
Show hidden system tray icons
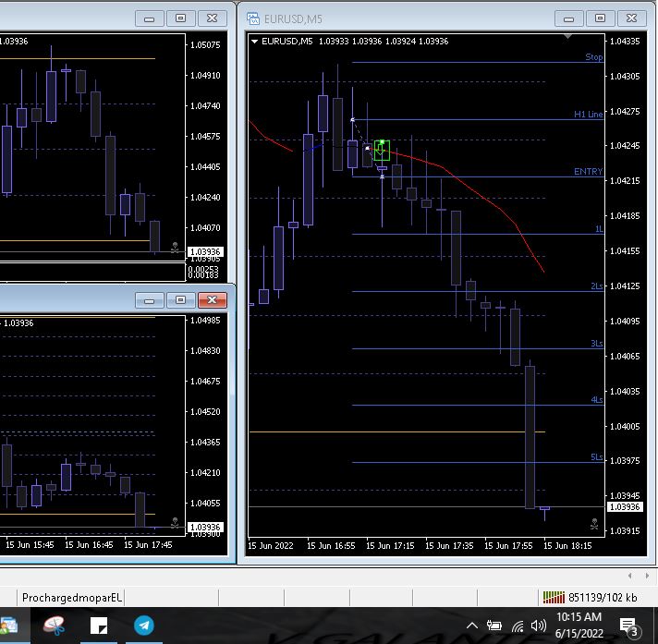click(472, 626)
